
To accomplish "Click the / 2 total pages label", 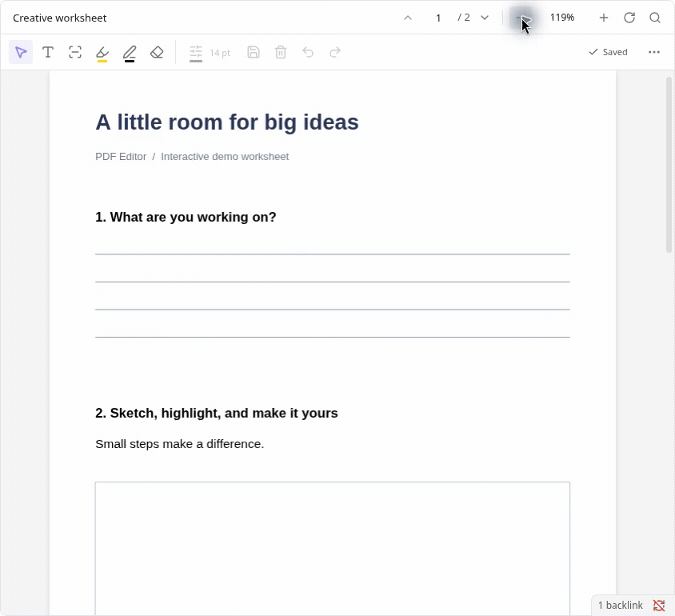I will 464,18.
